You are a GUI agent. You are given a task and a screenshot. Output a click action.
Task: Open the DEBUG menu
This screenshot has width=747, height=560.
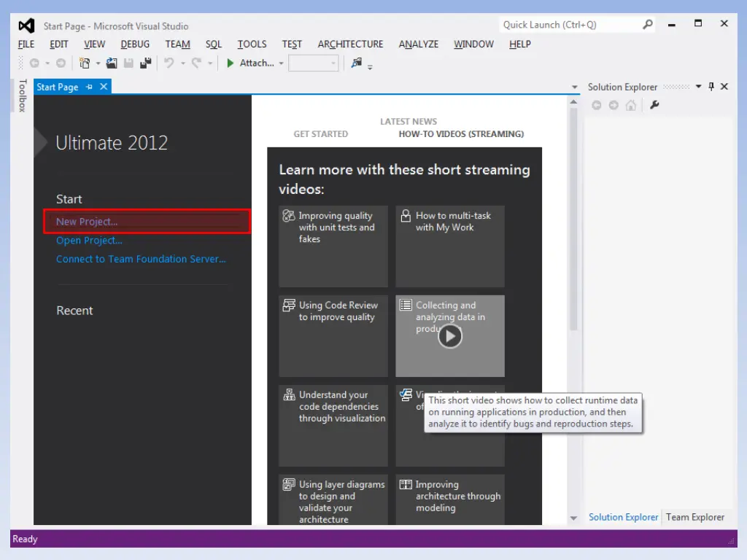(x=135, y=44)
